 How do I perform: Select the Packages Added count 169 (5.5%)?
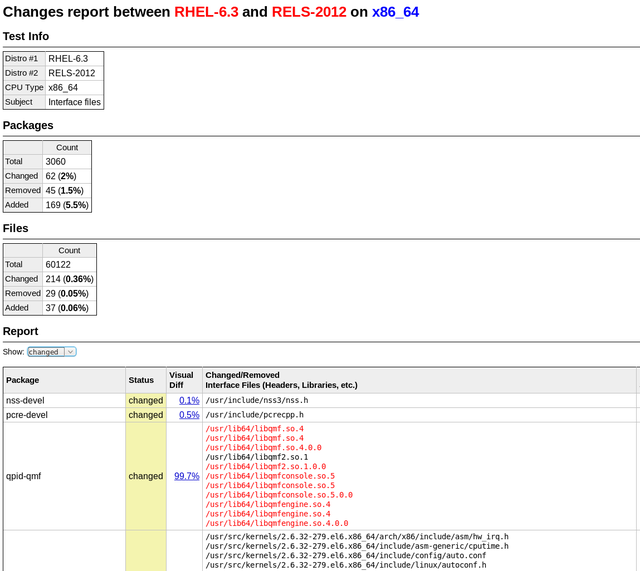[x=67, y=204]
